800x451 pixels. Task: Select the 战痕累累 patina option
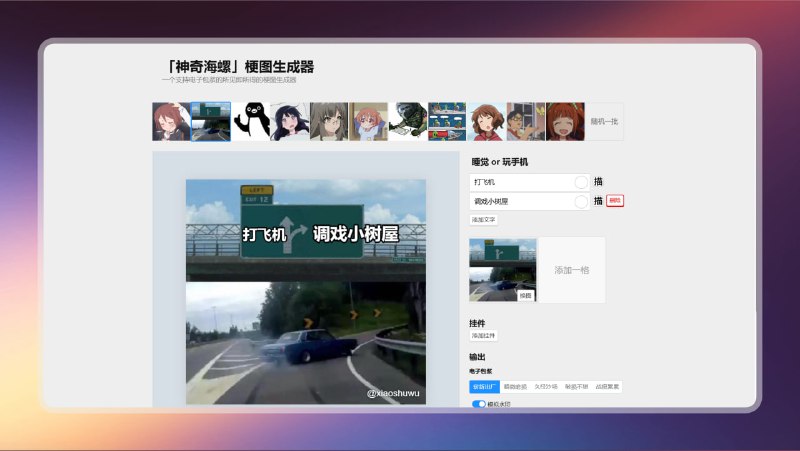(x=607, y=387)
